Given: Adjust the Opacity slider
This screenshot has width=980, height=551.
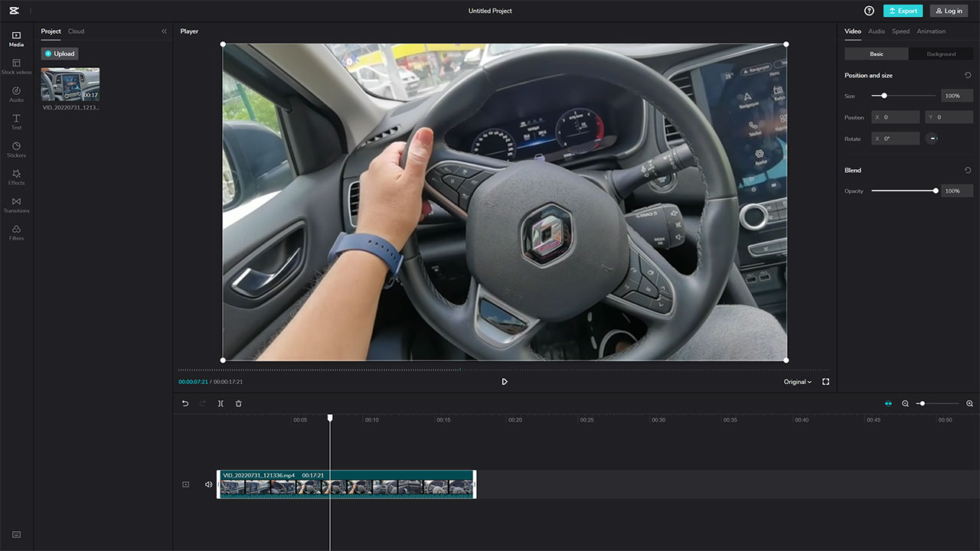Looking at the screenshot, I should (x=903, y=191).
